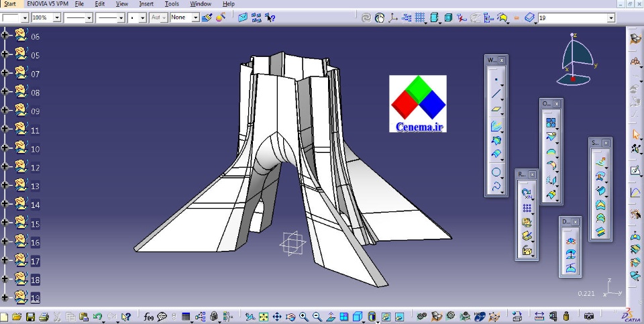Select the Blend tool at bottom of Surfaces toolbar

coord(600,232)
